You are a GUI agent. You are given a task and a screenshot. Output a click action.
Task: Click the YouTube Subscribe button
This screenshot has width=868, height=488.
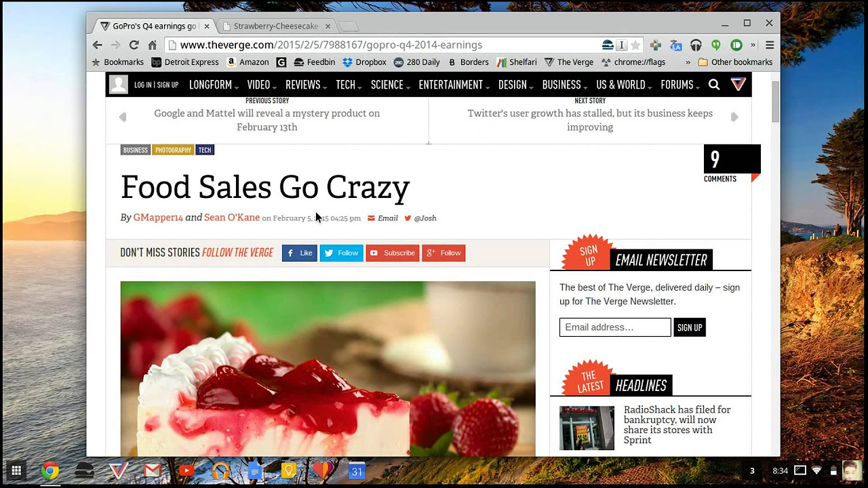(x=393, y=253)
